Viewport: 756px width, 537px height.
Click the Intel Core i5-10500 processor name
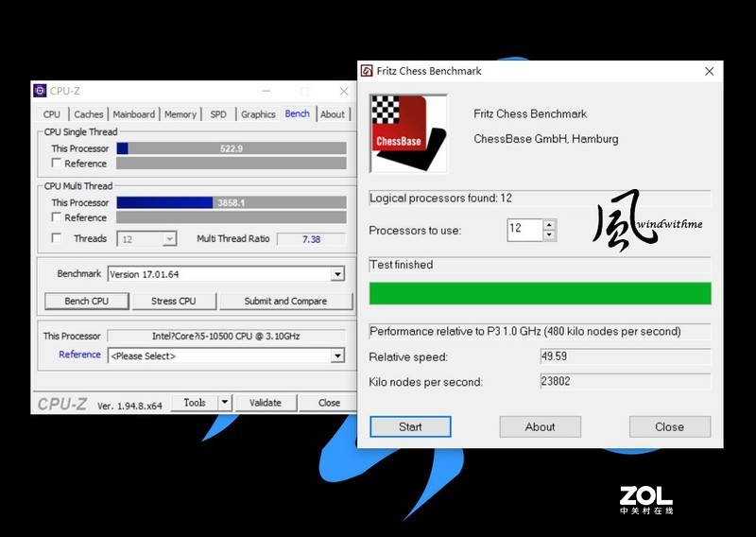[x=226, y=336]
